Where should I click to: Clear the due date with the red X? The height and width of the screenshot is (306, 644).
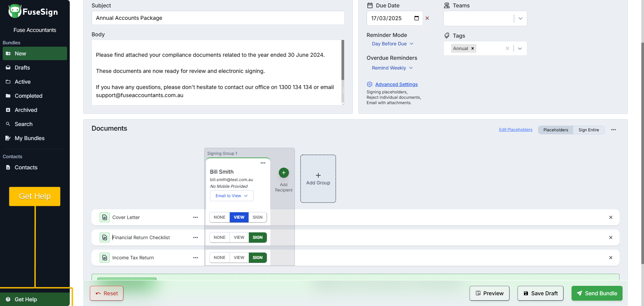(x=427, y=18)
